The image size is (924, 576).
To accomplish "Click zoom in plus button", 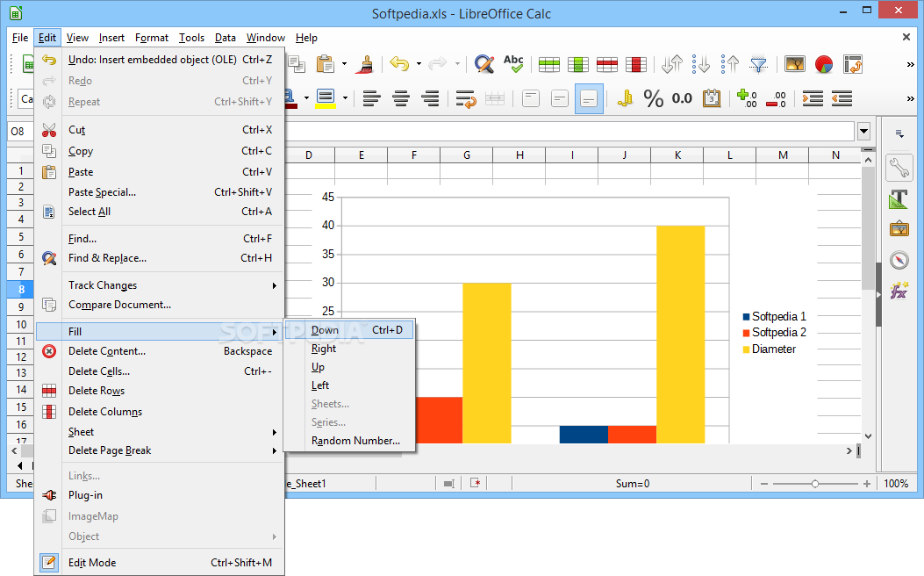I will point(867,484).
